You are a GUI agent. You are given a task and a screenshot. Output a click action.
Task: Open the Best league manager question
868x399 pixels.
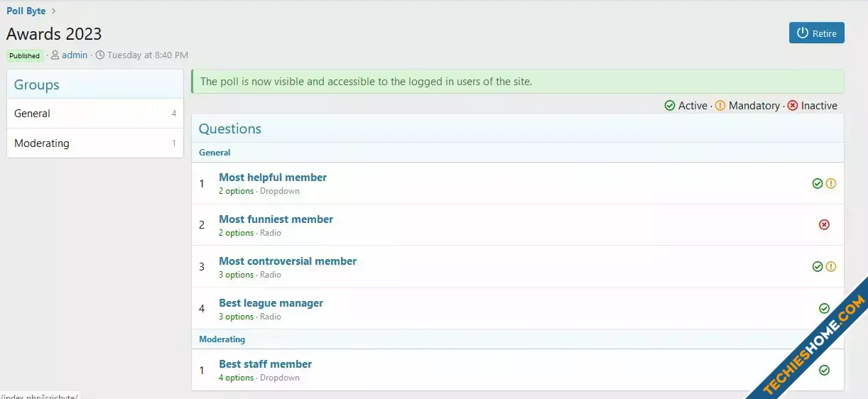(271, 303)
